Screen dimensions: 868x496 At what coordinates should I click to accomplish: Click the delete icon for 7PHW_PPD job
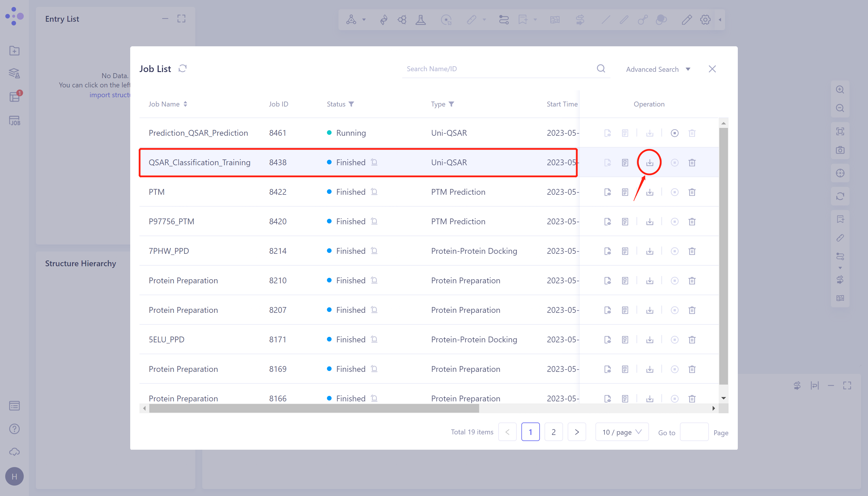tap(692, 251)
